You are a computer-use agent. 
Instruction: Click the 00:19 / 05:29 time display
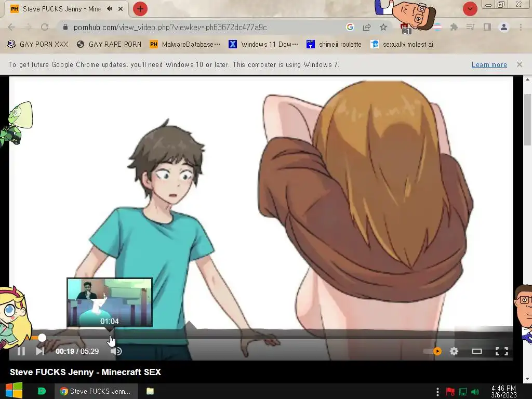[x=77, y=351]
